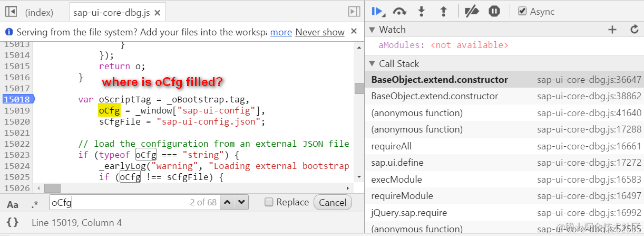Toggle the file navigator sidebar

[11, 12]
